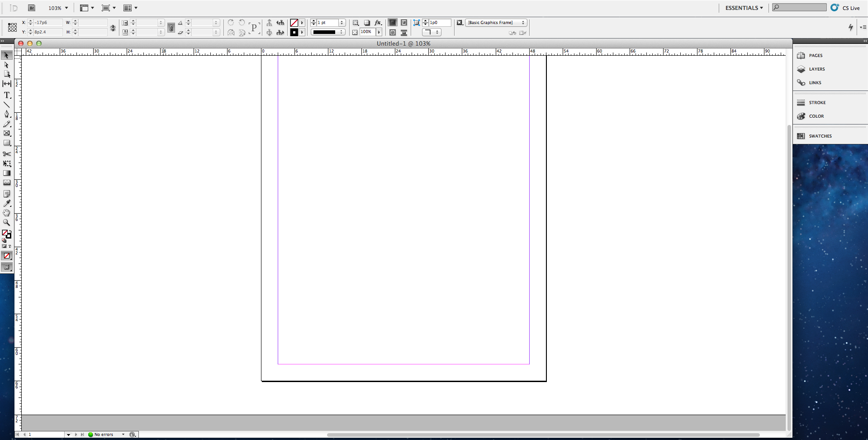Click the No errors preflight status
This screenshot has width=868, height=440.
pos(104,435)
